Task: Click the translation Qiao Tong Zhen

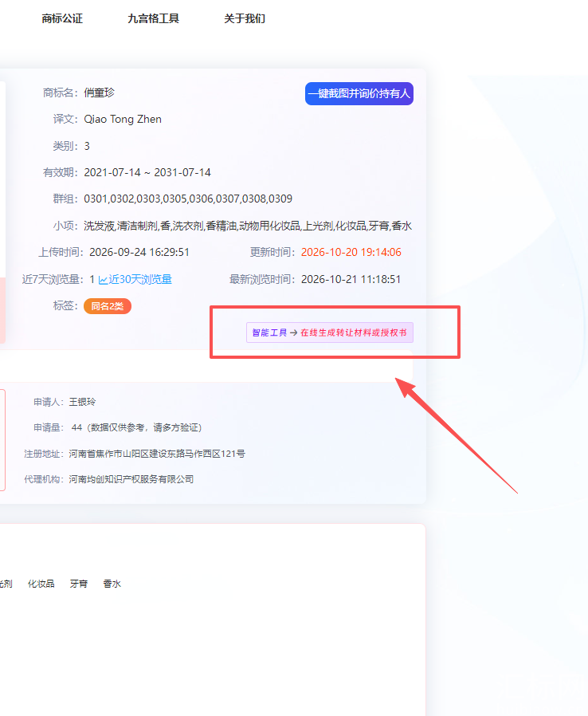Action: (x=123, y=119)
